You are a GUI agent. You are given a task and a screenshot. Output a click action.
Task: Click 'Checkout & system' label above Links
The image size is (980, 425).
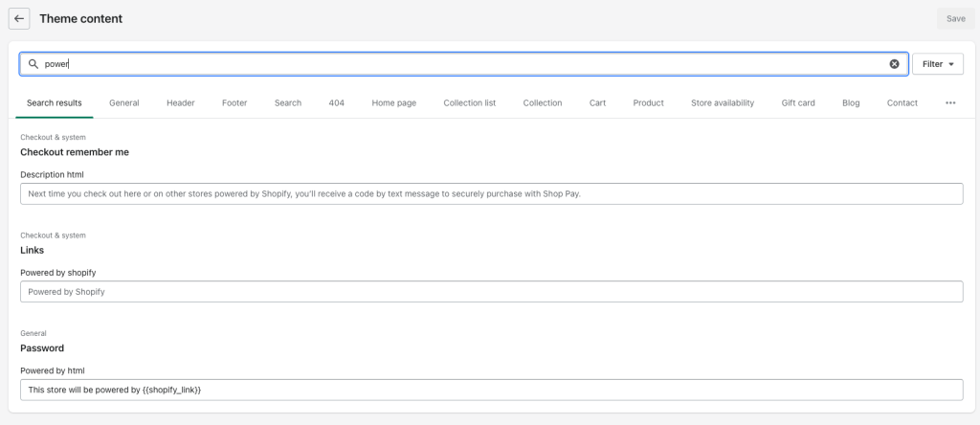pyautogui.click(x=54, y=235)
